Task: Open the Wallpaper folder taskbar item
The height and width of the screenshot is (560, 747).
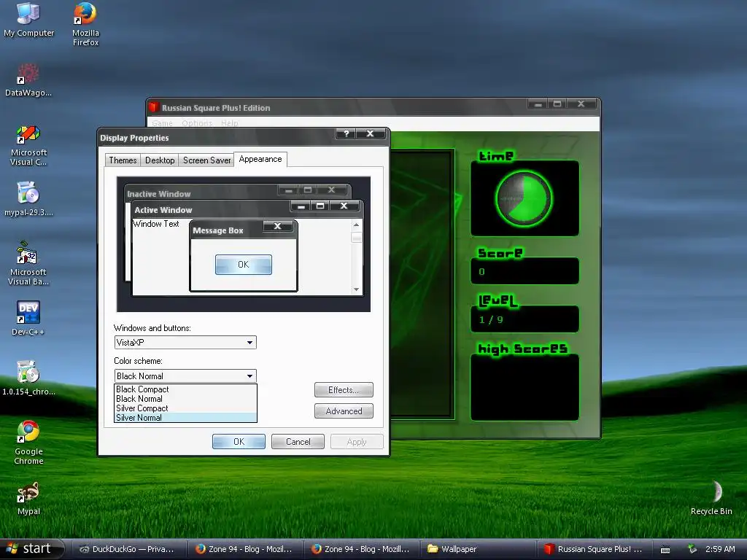Action: [x=478, y=549]
